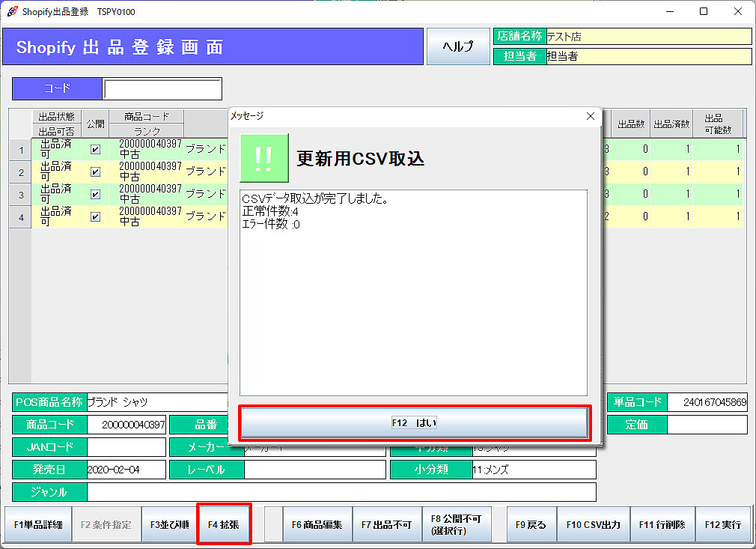Uncheck the 公開 checkbox in row 4
756x549 pixels.
(x=95, y=216)
